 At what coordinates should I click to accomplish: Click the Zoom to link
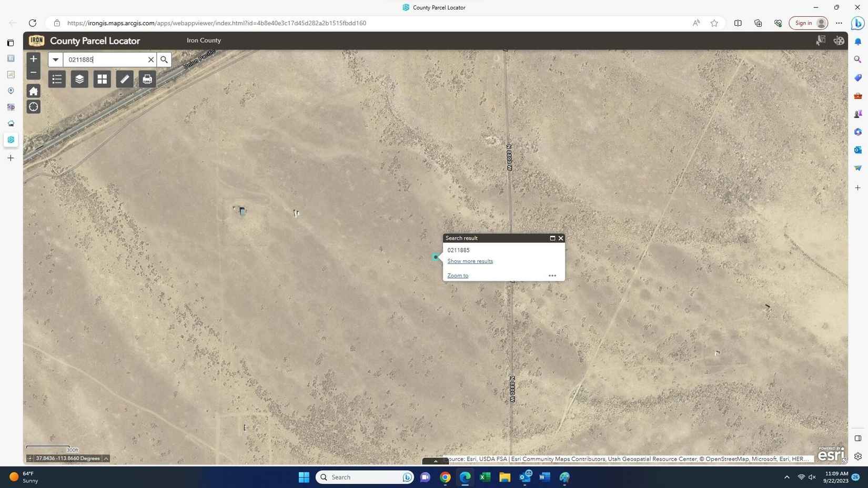(458, 276)
